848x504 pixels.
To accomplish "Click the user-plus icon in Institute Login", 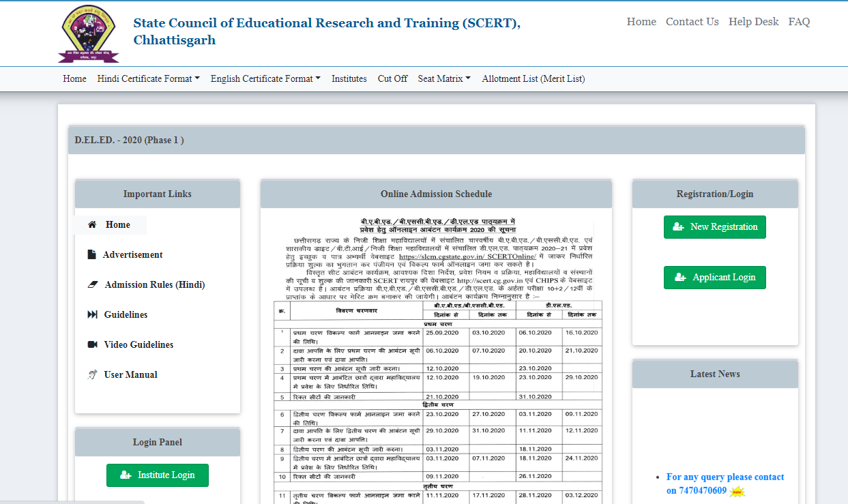I will [126, 475].
